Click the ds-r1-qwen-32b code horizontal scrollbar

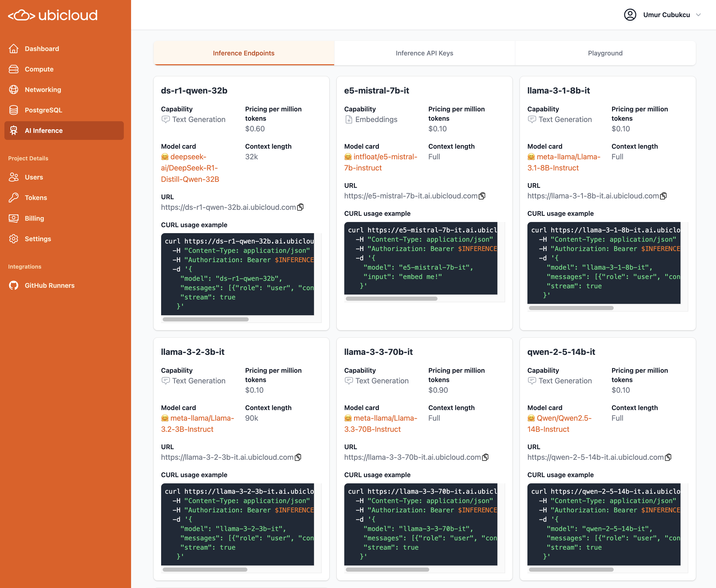coord(205,319)
